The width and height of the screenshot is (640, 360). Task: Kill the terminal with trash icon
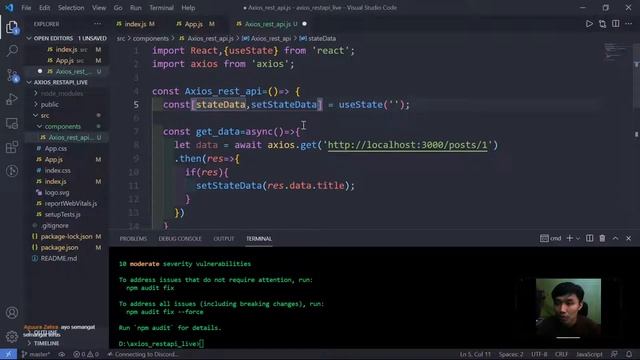(602, 238)
